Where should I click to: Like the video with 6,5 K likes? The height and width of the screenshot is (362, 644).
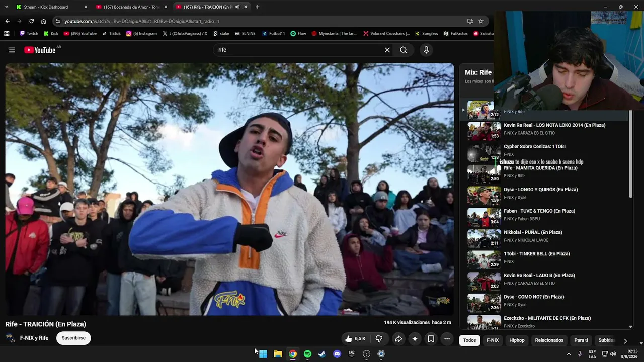[355, 339]
